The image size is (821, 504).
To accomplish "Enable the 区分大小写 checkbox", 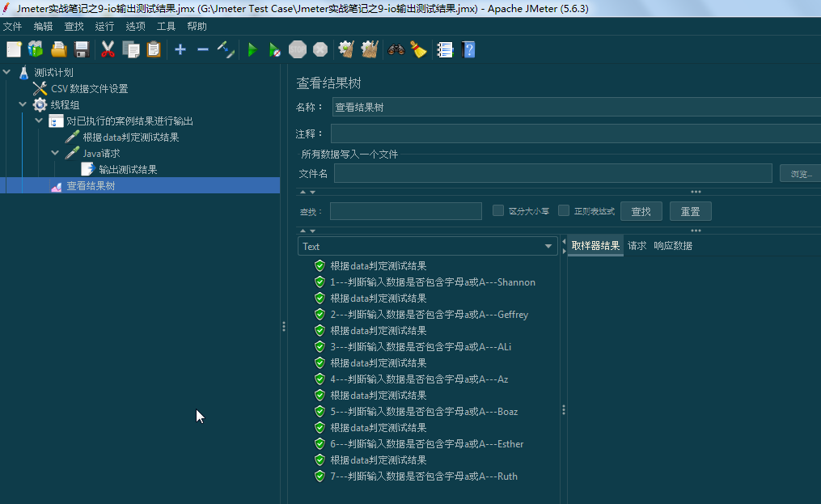I will [498, 210].
